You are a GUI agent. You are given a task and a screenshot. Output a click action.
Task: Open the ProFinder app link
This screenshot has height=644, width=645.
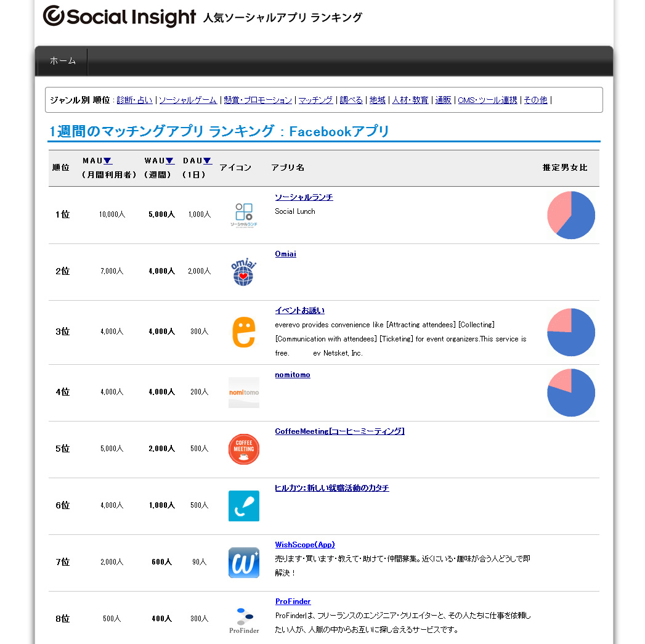tap(293, 601)
